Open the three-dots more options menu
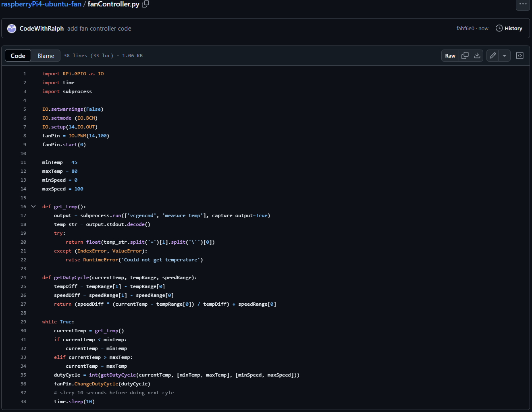532x412 pixels. click(523, 4)
